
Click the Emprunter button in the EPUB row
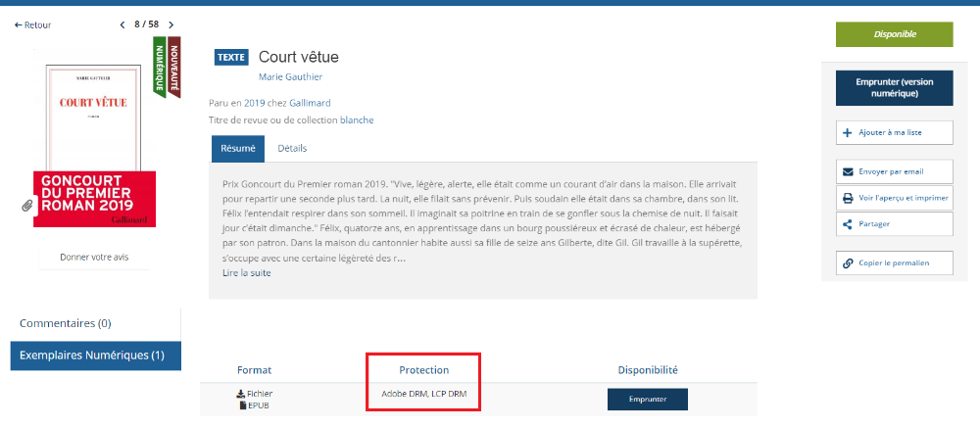click(647, 400)
